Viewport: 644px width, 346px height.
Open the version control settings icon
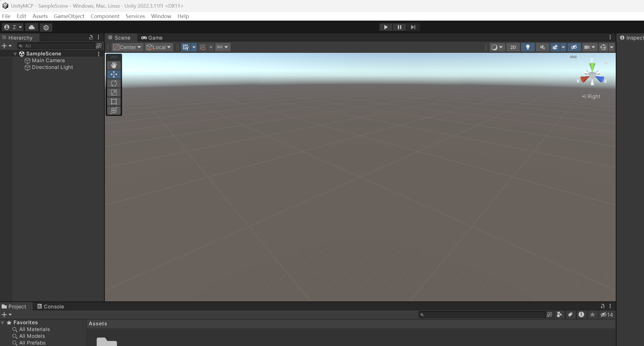[46, 27]
